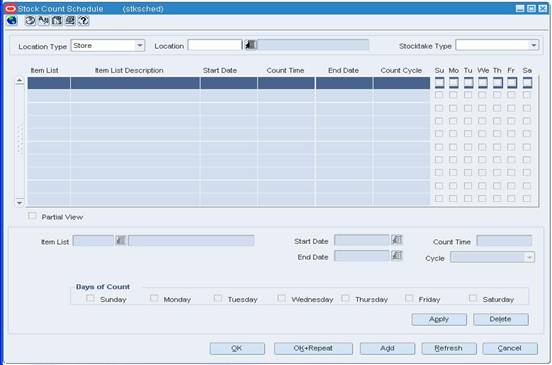This screenshot has width=552, height=365.
Task: Toggle the We checkbox in the highlighted row
Action: tap(483, 83)
